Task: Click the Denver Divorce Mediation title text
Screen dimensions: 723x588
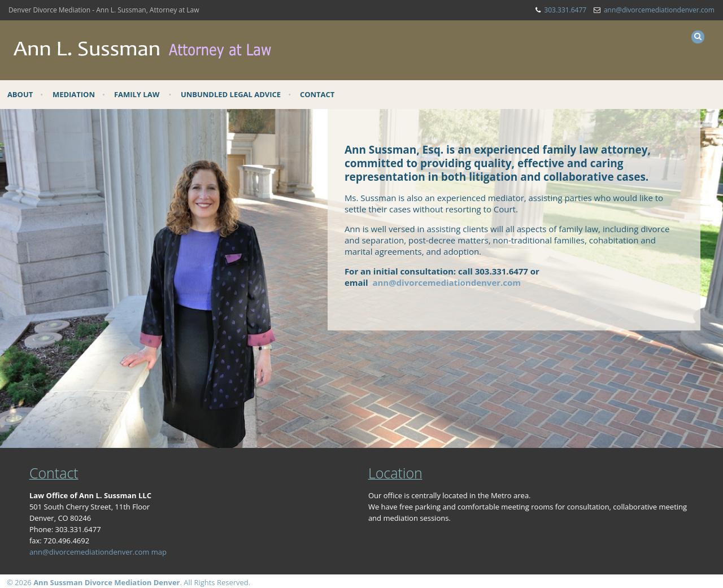Action: (x=104, y=10)
